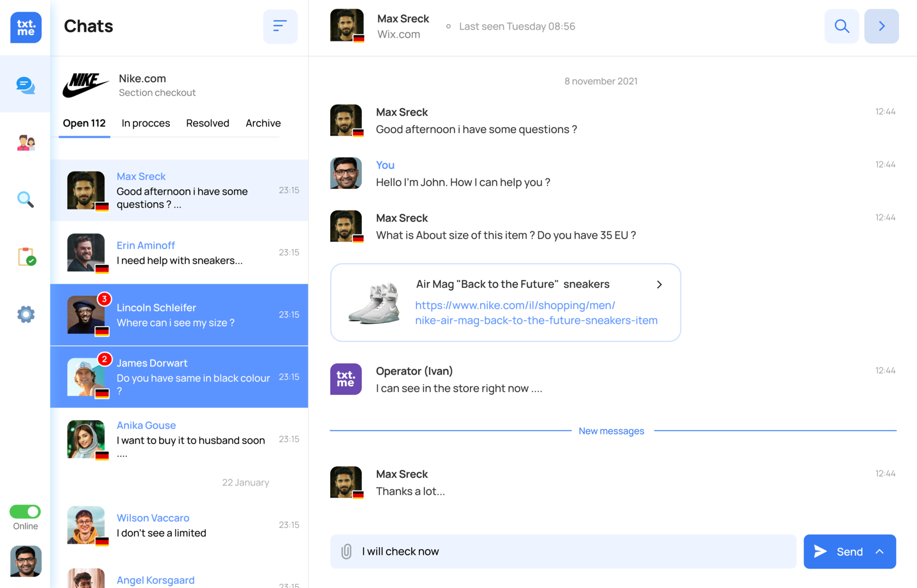Switch to the In procces tab
The height and width of the screenshot is (588, 917).
point(146,123)
